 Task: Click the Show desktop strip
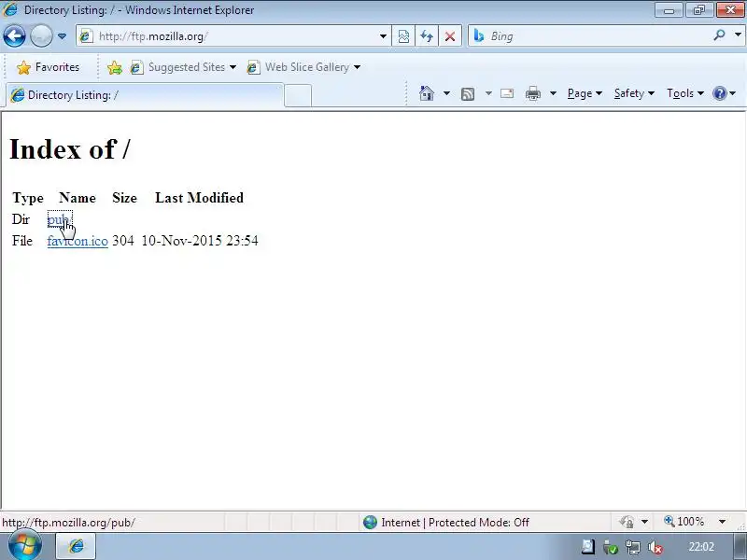(740, 546)
